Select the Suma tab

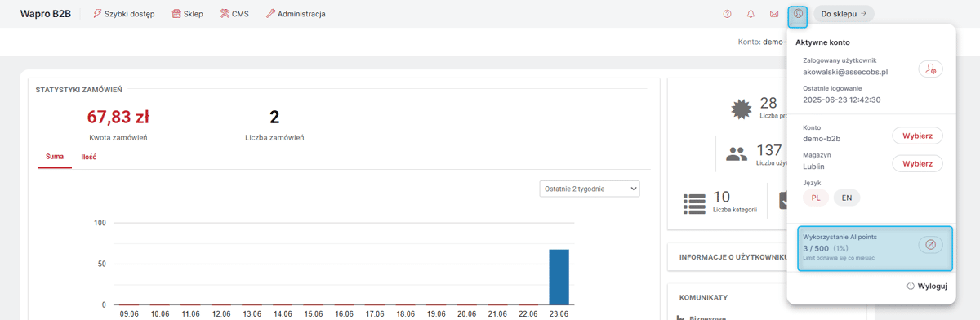pyautogui.click(x=55, y=156)
